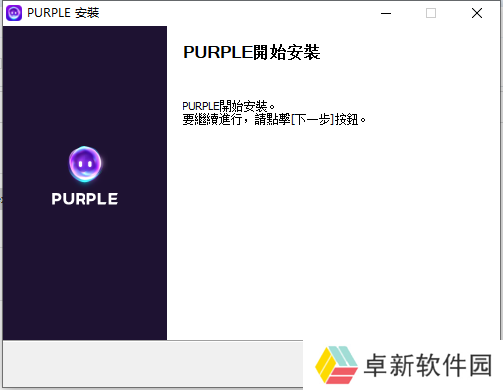The image size is (503, 390).
Task: Click the PURPLE orb logo in sidebar
Action: 85,164
